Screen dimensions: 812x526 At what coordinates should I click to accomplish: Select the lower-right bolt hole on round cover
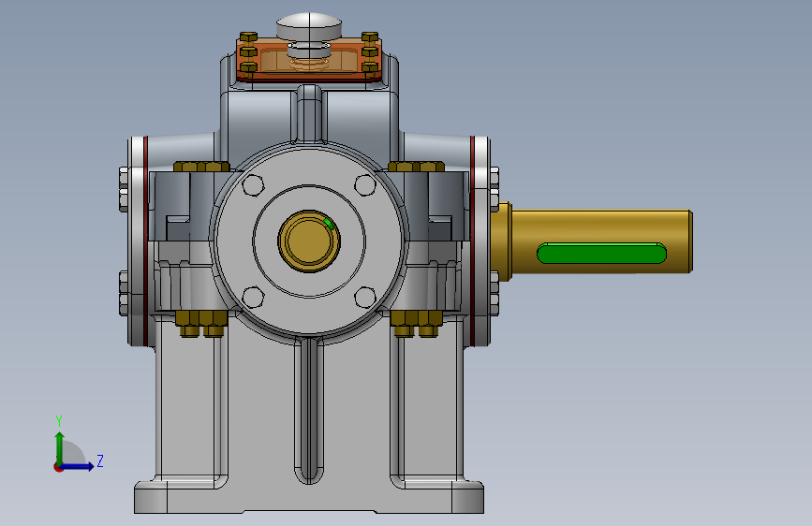tap(365, 298)
